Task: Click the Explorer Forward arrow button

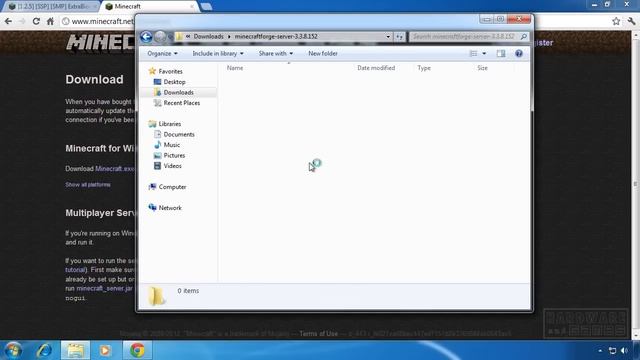Action: click(x=160, y=37)
